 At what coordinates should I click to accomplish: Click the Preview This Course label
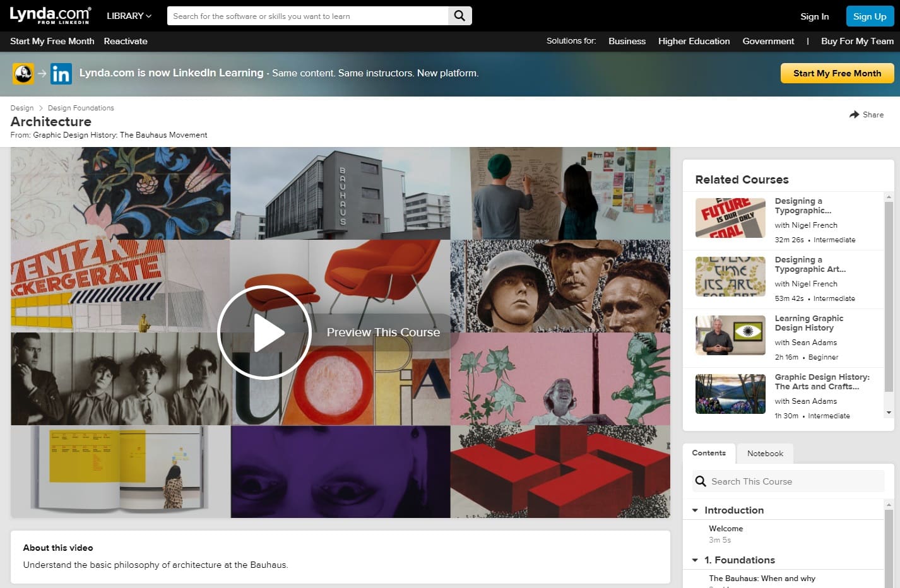pyautogui.click(x=383, y=332)
